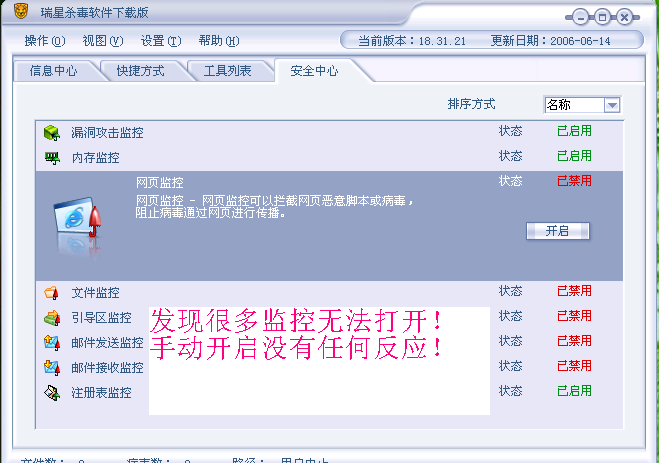659x463 pixels.
Task: Select the 注册表监控 row label
Action: (101, 393)
